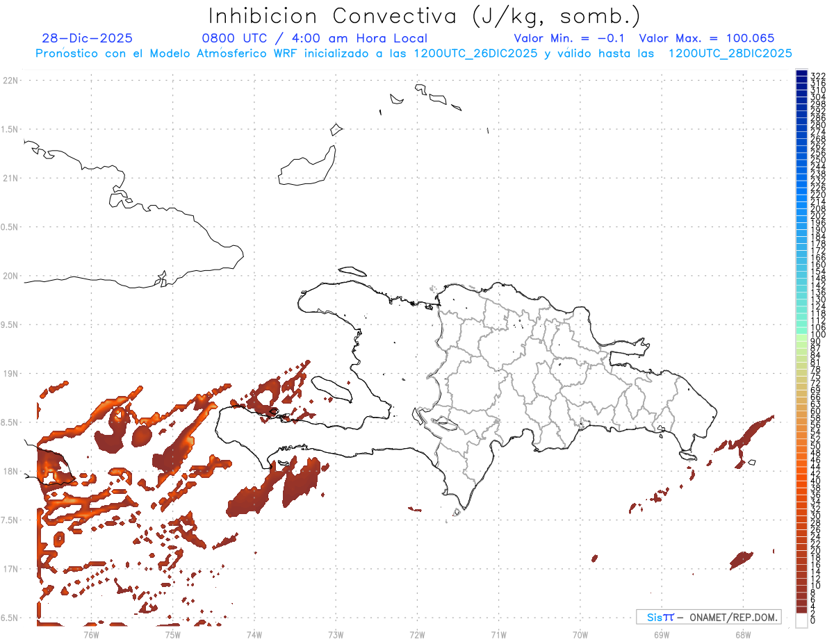Click the '40' color bar value
This screenshot has width=834, height=644.
click(815, 481)
